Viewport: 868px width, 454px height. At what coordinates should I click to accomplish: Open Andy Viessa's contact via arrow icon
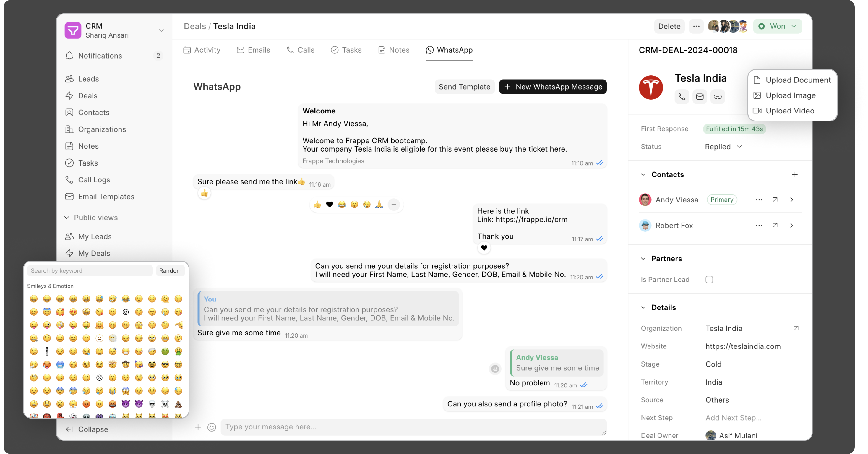775,200
